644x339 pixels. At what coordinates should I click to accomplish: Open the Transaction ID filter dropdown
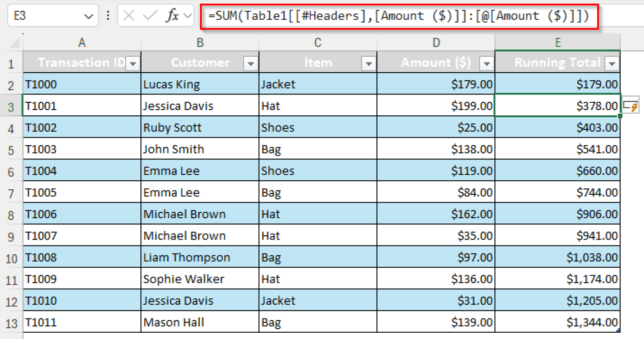point(133,63)
